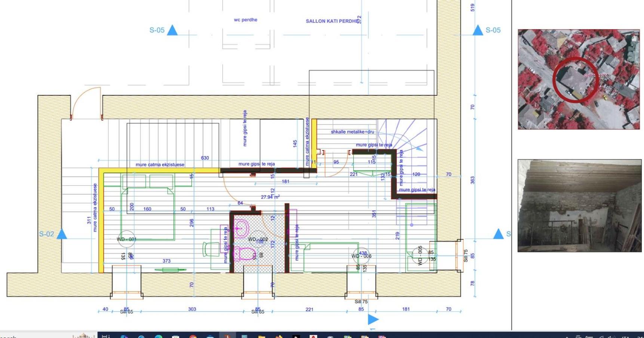Click the WD-006 window tag circle

(x=361, y=256)
